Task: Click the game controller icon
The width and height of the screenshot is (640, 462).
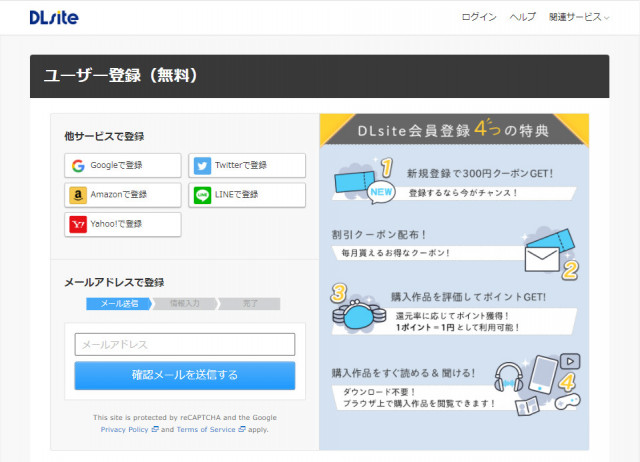Action: 568,401
